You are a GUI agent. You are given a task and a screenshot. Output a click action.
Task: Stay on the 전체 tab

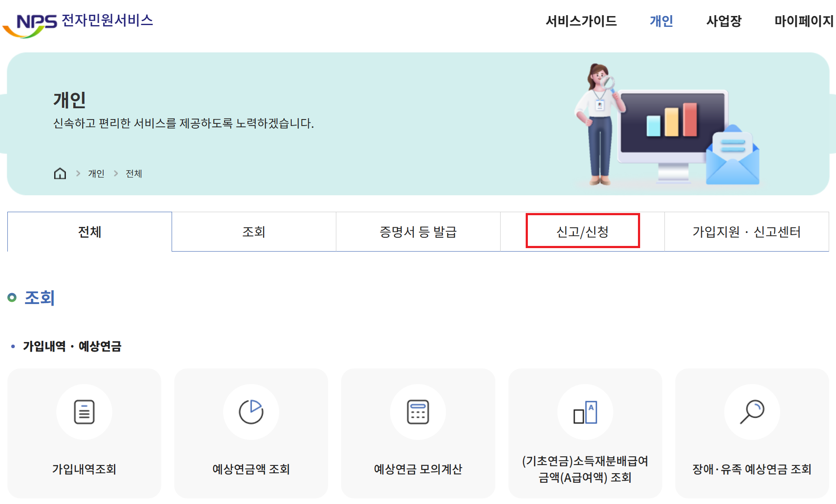click(x=88, y=231)
